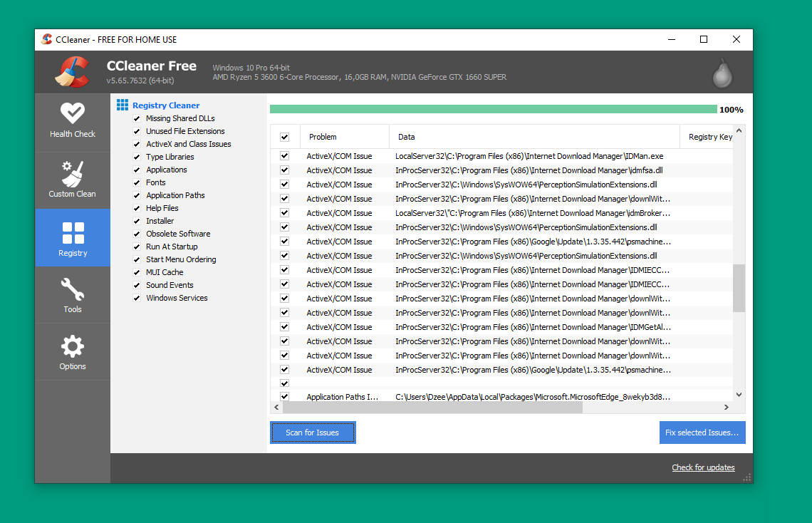Sort results by the Data column

click(534, 137)
